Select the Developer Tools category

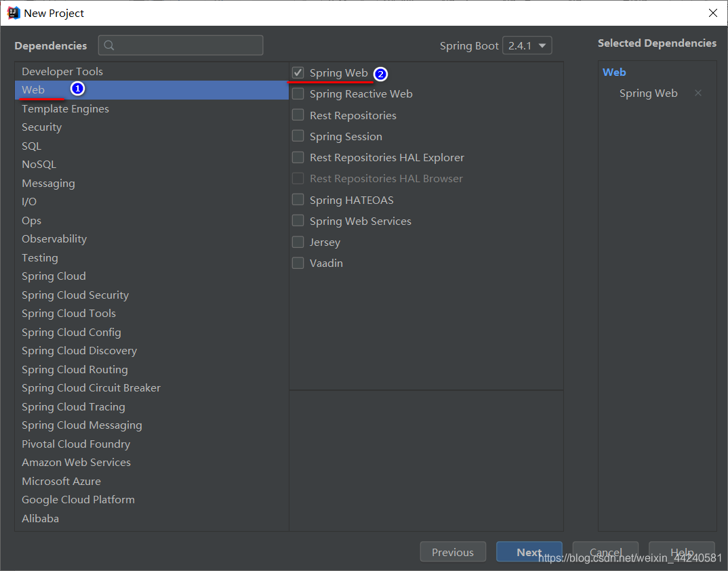[x=152, y=71]
